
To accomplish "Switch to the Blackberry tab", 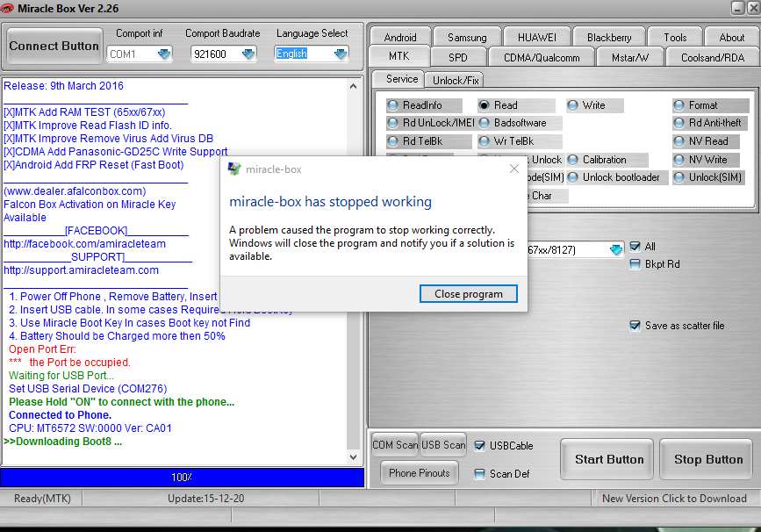I will 609,38.
